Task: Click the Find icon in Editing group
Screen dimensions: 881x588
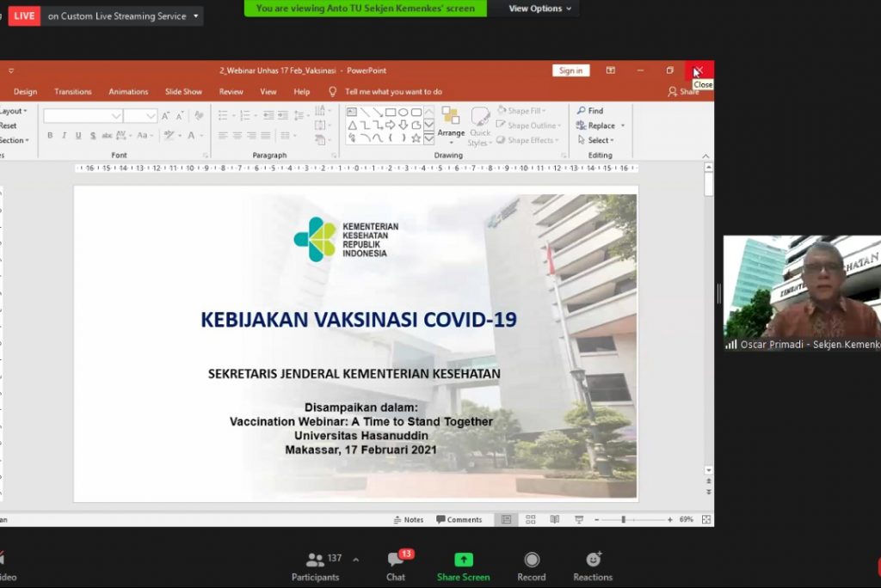Action: click(x=590, y=111)
